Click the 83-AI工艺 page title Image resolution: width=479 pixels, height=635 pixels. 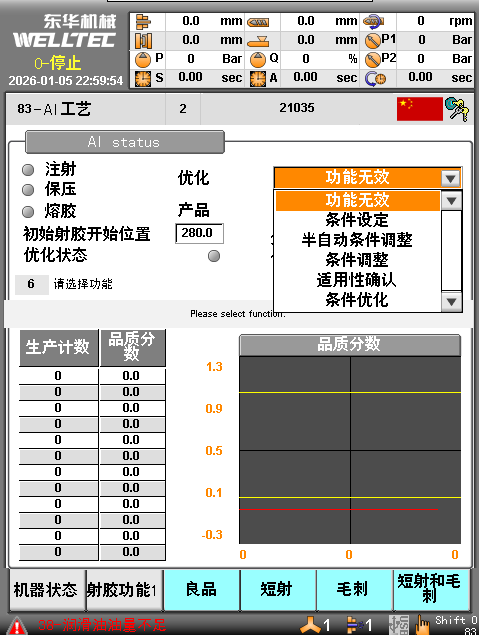pos(54,109)
